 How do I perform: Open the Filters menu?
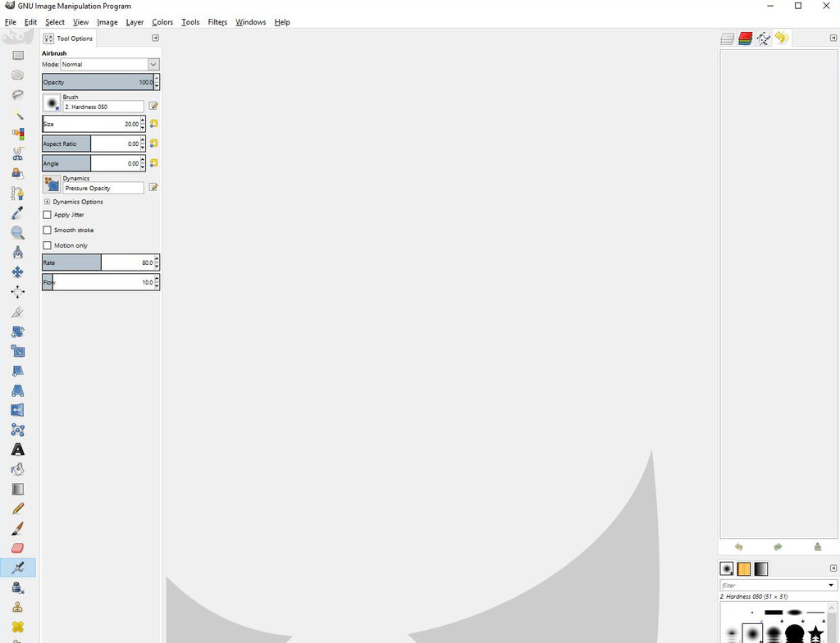pyautogui.click(x=217, y=22)
